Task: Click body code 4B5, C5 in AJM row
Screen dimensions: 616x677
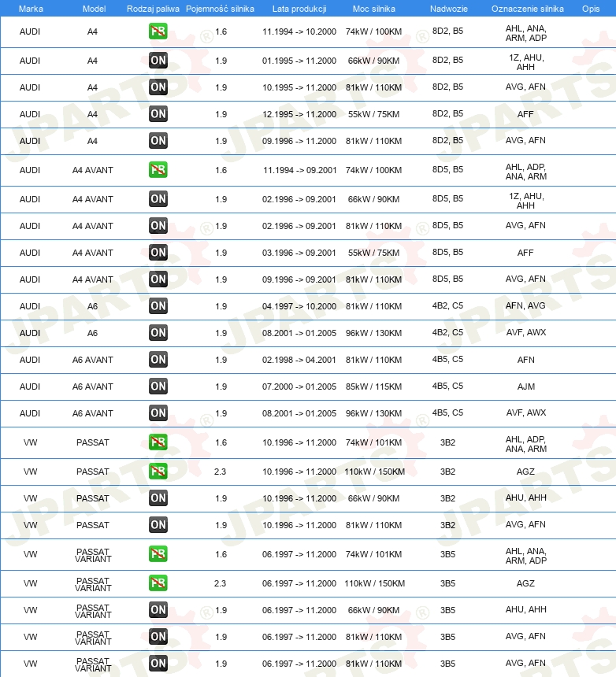Action: [447, 386]
